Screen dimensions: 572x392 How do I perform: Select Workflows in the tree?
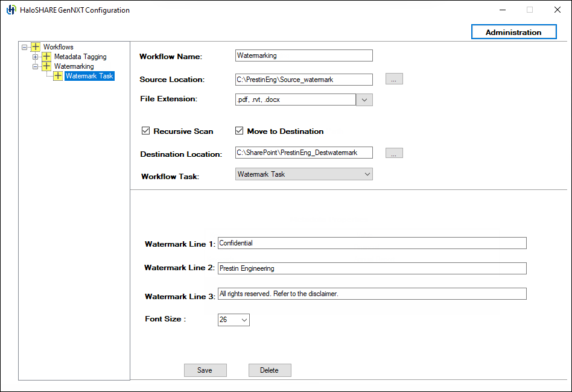click(x=59, y=46)
